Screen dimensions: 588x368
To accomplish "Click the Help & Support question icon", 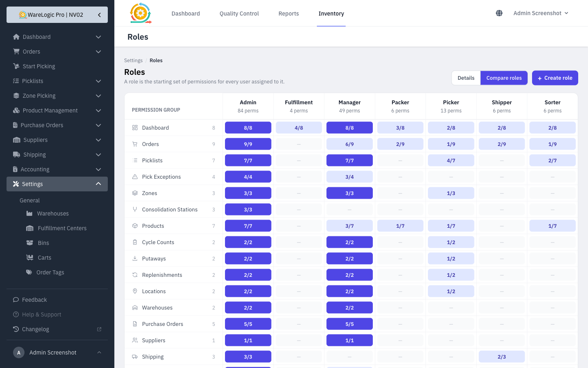I will [x=16, y=314].
